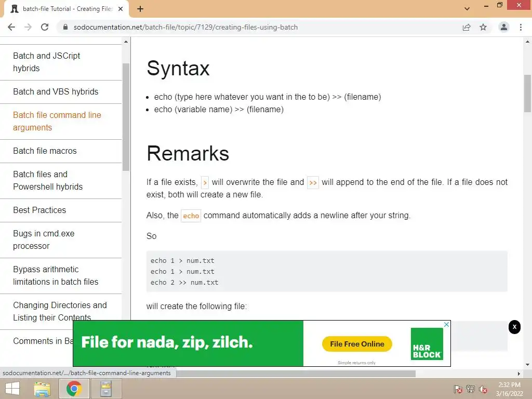This screenshot has width=532, height=399.
Task: Open Batch and VBS hybrids topic
Action: [x=61, y=91]
